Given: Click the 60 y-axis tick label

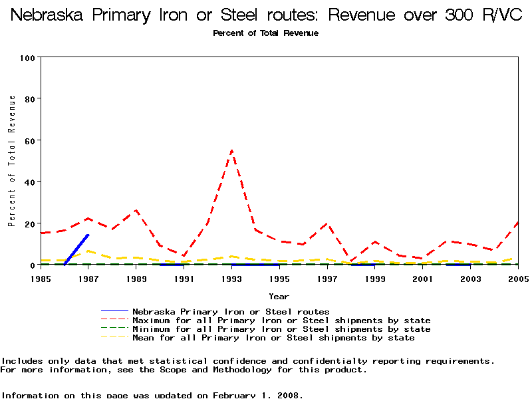Looking at the screenshot, I should 29,140.
